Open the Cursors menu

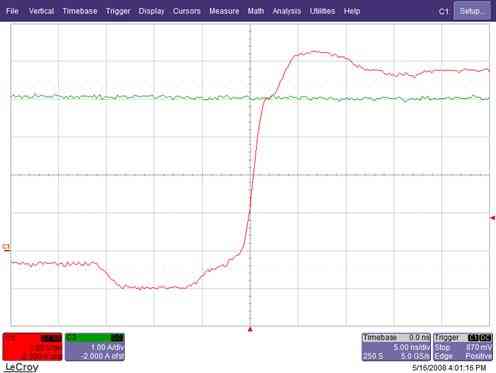click(x=187, y=11)
